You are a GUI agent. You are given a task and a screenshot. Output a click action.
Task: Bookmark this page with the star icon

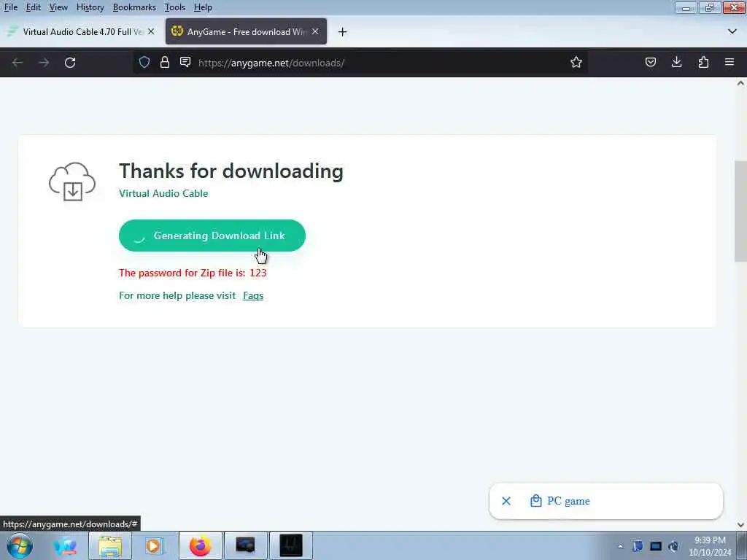pyautogui.click(x=576, y=63)
